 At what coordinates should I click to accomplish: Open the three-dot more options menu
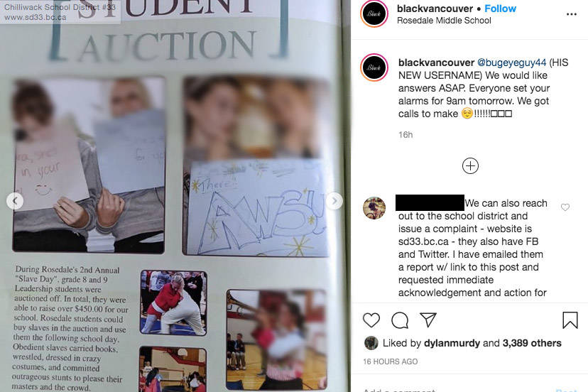click(x=572, y=14)
